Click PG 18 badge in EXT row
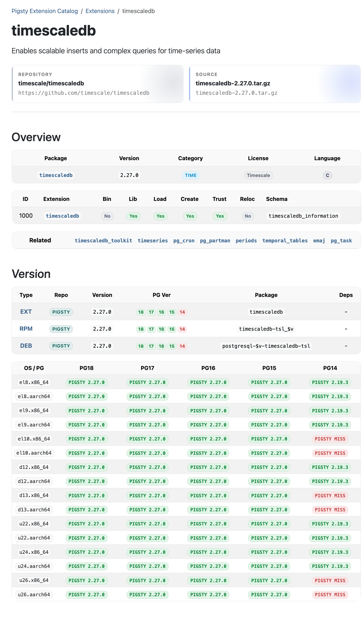The height and width of the screenshot is (617, 364). 141,312
